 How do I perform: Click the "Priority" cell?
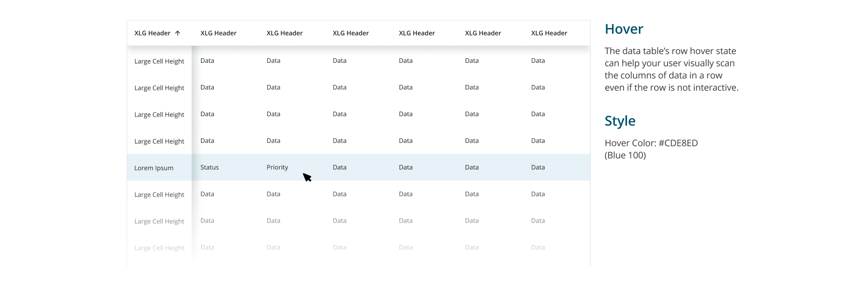(x=277, y=168)
